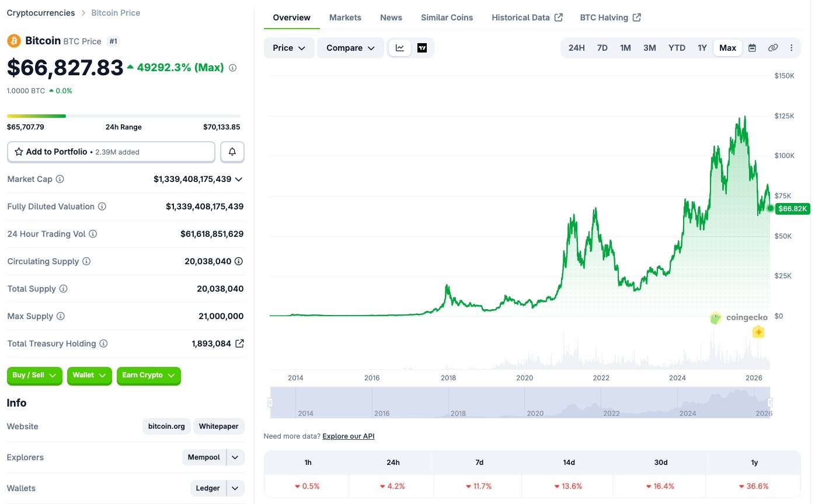The image size is (815, 504).
Task: Select the 7D time range
Action: point(602,48)
